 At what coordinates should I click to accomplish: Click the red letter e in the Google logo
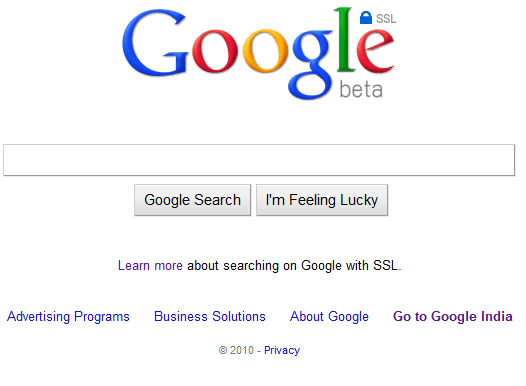click(x=375, y=51)
